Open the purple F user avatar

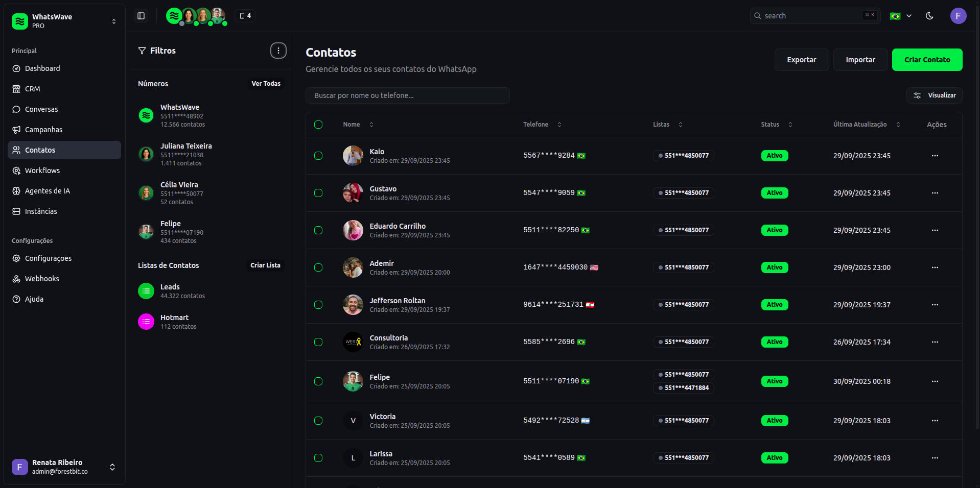958,16
